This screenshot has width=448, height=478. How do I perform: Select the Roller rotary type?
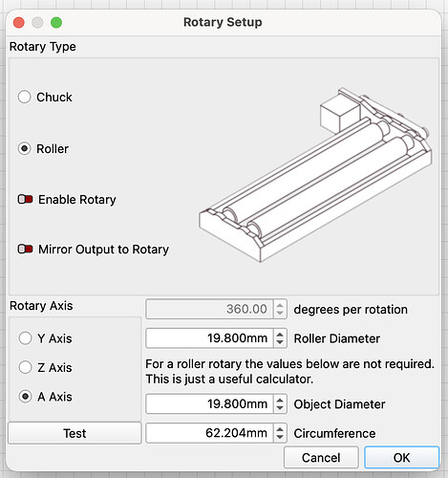(25, 148)
